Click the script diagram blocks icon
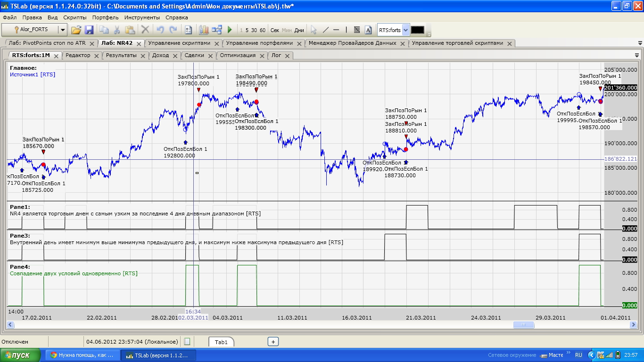 tap(217, 30)
